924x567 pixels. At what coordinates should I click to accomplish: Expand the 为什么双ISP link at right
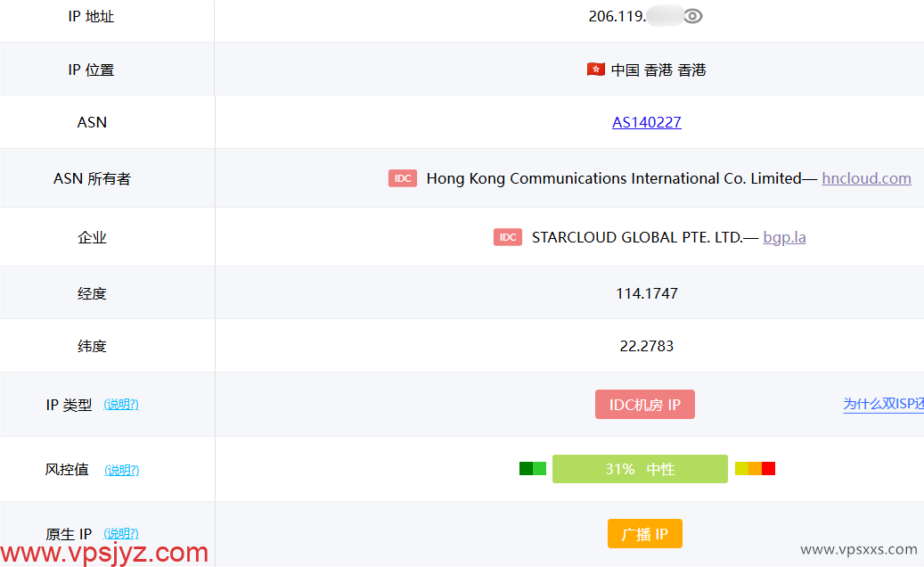point(883,404)
